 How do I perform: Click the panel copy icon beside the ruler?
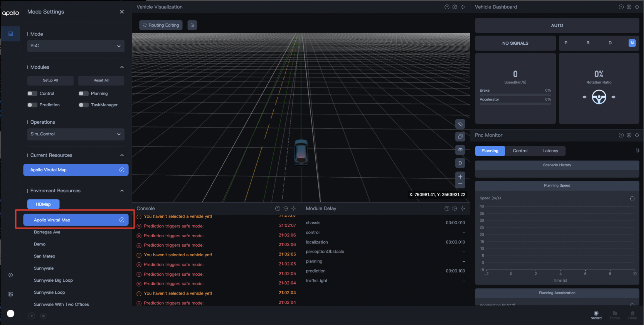pyautogui.click(x=460, y=137)
